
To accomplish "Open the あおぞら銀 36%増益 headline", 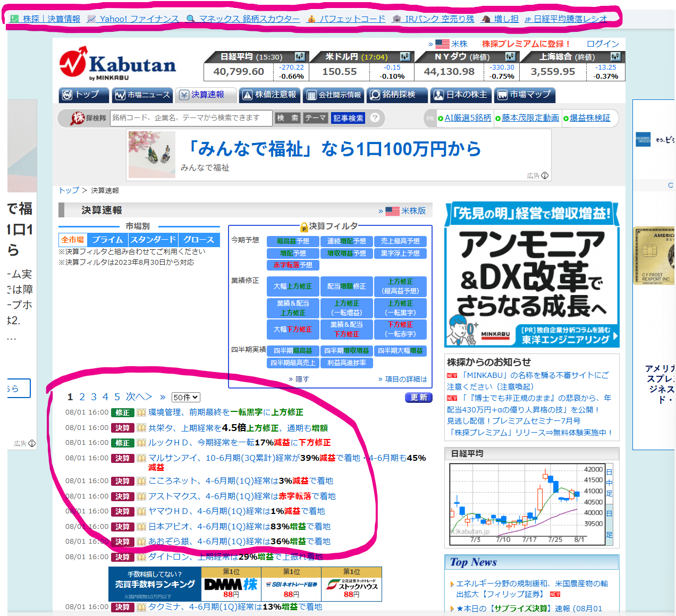I will point(239,542).
